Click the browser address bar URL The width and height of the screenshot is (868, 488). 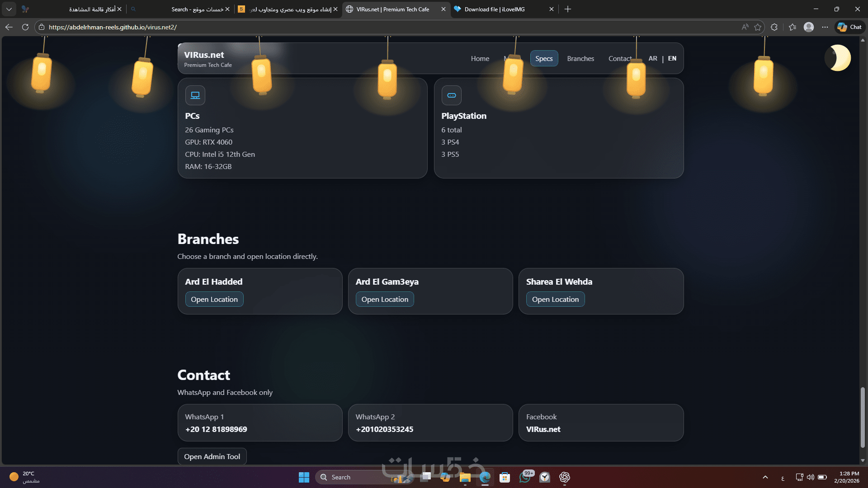(x=113, y=27)
